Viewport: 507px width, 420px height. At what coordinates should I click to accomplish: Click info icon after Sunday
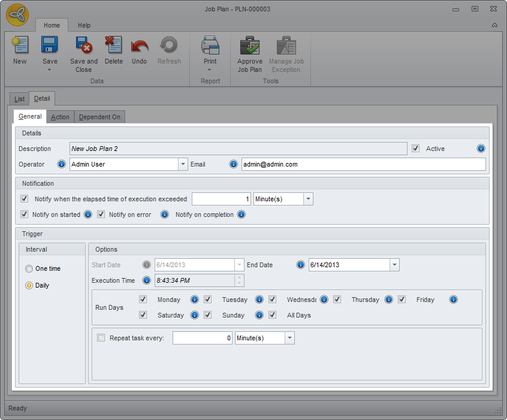click(x=259, y=315)
